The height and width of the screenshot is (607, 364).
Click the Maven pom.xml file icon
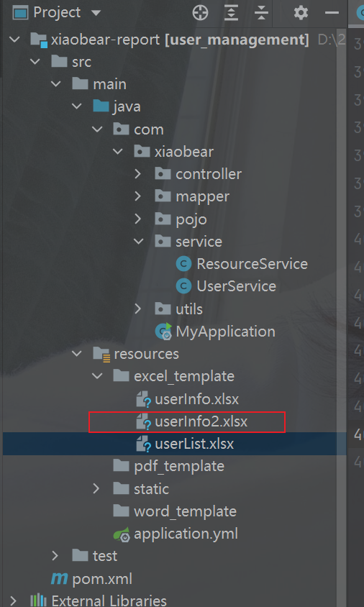point(59,579)
